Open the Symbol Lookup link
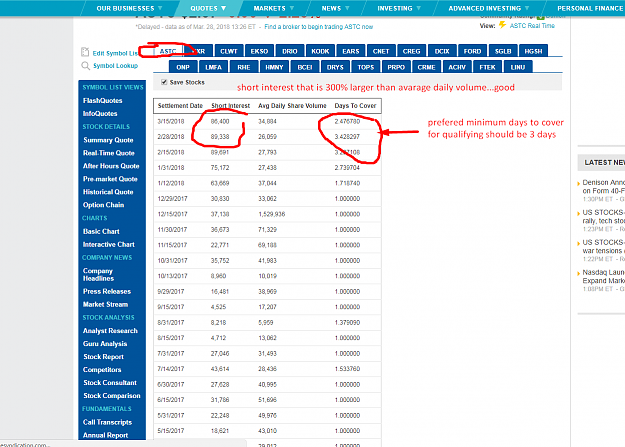The image size is (625, 447). click(x=116, y=65)
